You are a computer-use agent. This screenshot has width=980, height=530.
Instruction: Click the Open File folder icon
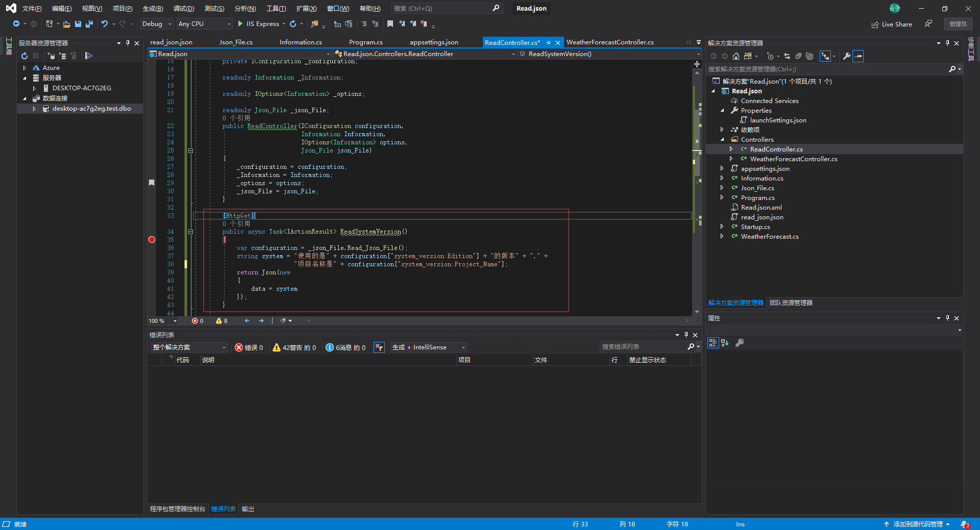coord(66,24)
